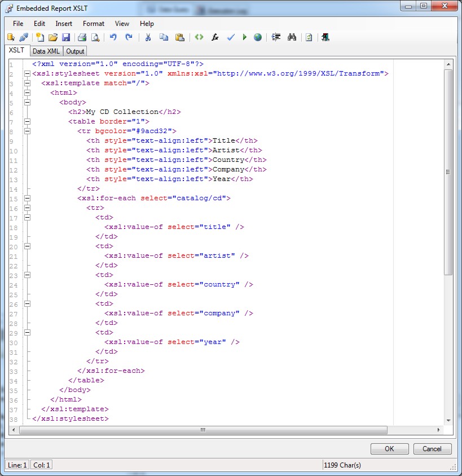Viewport: 462px width, 476px height.
Task: Collapse the tr bgcolor row on line 8
Action: (27, 131)
